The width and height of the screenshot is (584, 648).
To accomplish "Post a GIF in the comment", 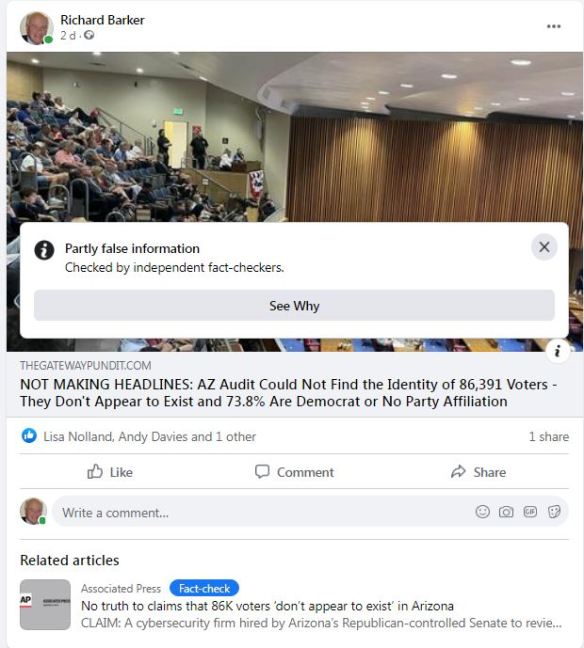I will [530, 512].
